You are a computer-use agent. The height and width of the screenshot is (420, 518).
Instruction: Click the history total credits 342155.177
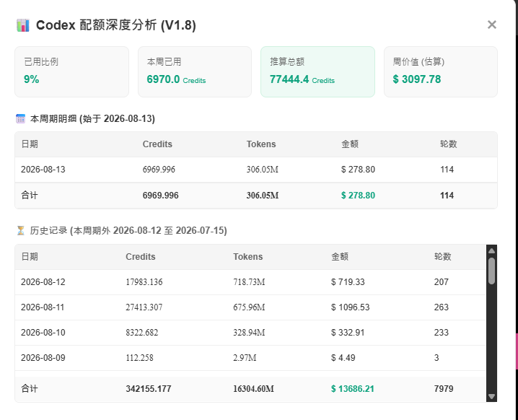coord(149,389)
